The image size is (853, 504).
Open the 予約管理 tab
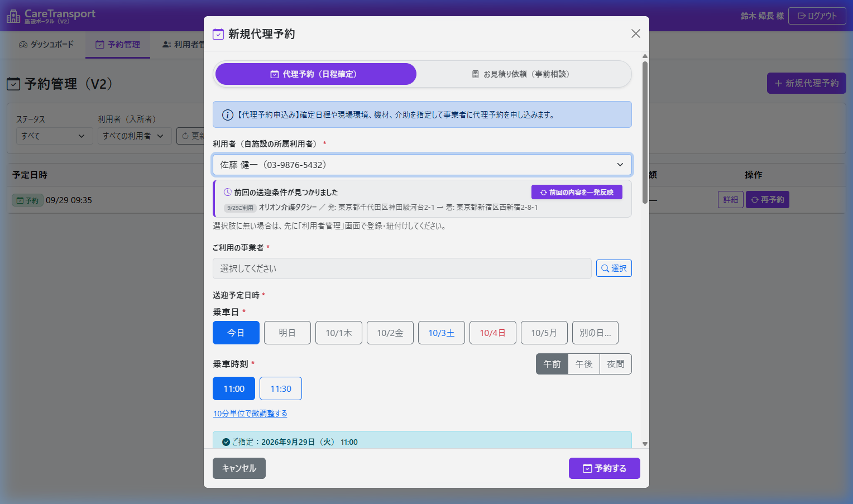[118, 45]
